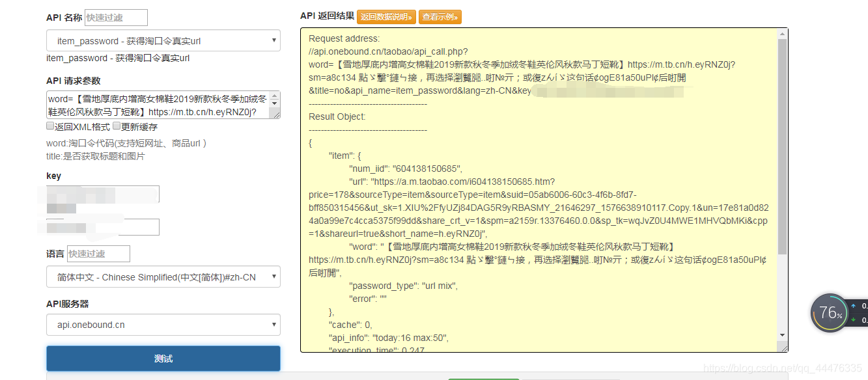The width and height of the screenshot is (868, 380).
Task: Click the "num_iid": "604138150685" line
Action: (x=406, y=169)
